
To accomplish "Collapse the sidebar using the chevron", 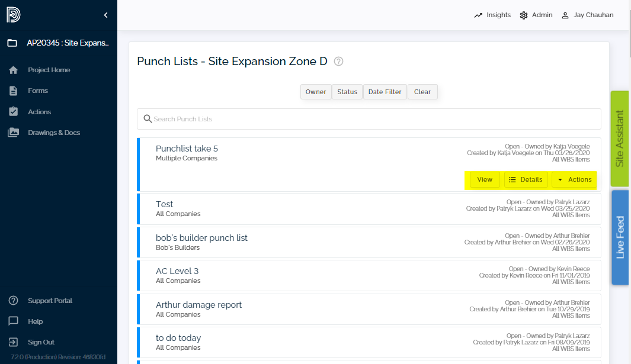I will click(105, 15).
